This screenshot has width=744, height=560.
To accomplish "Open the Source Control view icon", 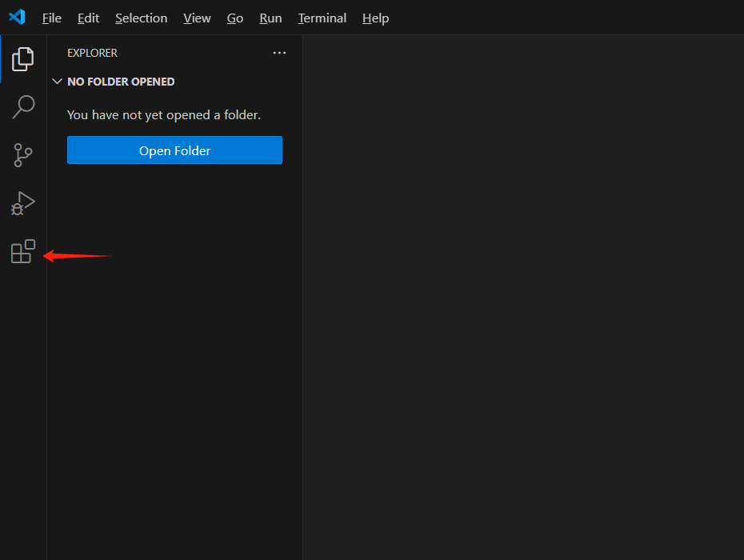I will tap(23, 155).
